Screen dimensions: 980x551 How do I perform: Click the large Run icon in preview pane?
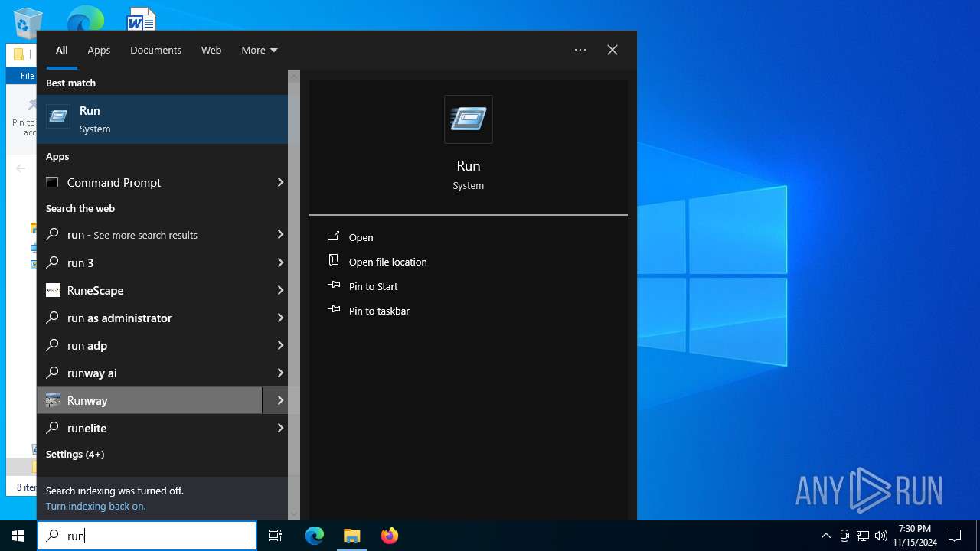click(x=469, y=119)
